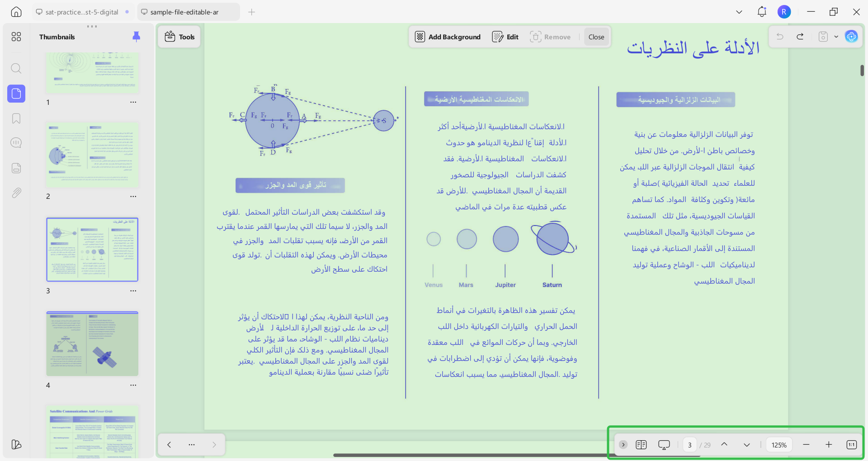Viewport: 868px width, 461px height.
Task: Add a new tab
Action: click(x=252, y=12)
